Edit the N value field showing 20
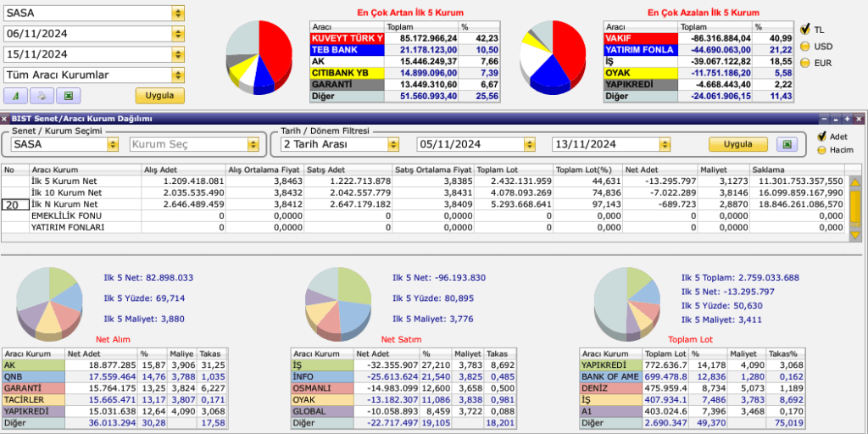868x434 pixels. click(x=15, y=204)
